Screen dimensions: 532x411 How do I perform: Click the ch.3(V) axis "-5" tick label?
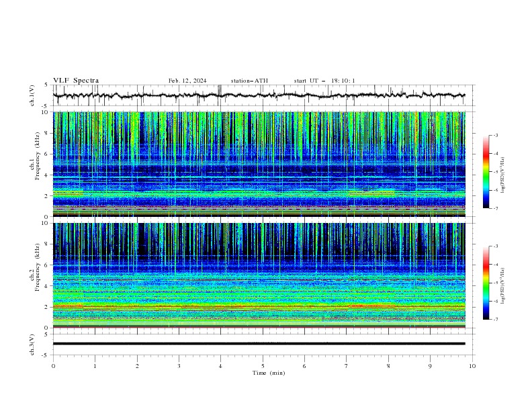pyautogui.click(x=46, y=355)
